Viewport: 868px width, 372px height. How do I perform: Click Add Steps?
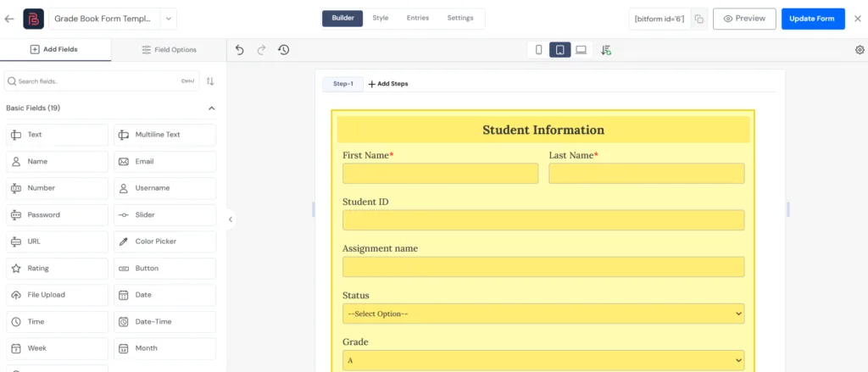[x=388, y=84]
